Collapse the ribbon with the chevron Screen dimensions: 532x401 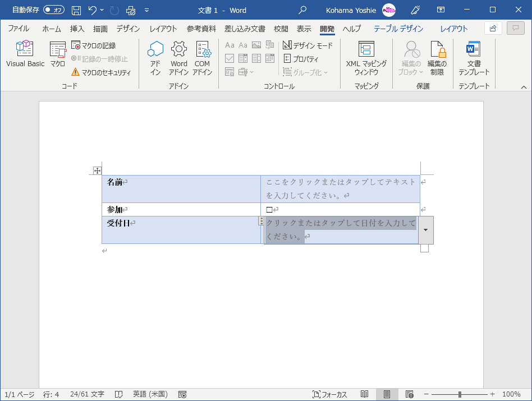[x=524, y=87]
